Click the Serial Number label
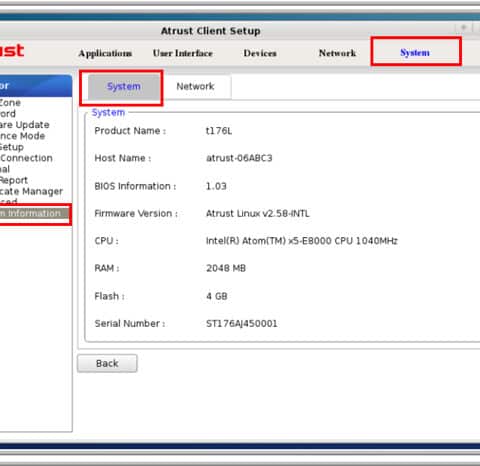The image size is (480, 466). pos(130,323)
